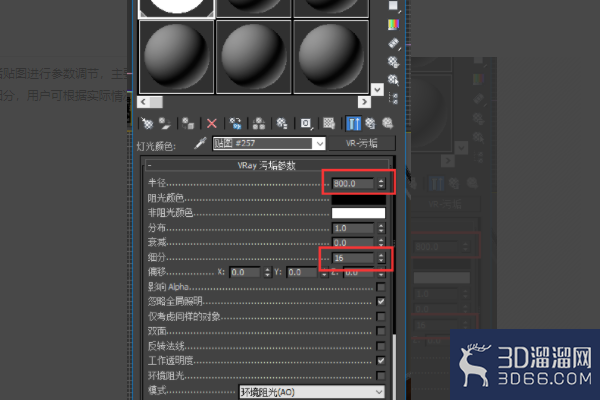The width and height of the screenshot is (600, 400).
Task: Click the Put to Library icon
Action: click(x=282, y=123)
